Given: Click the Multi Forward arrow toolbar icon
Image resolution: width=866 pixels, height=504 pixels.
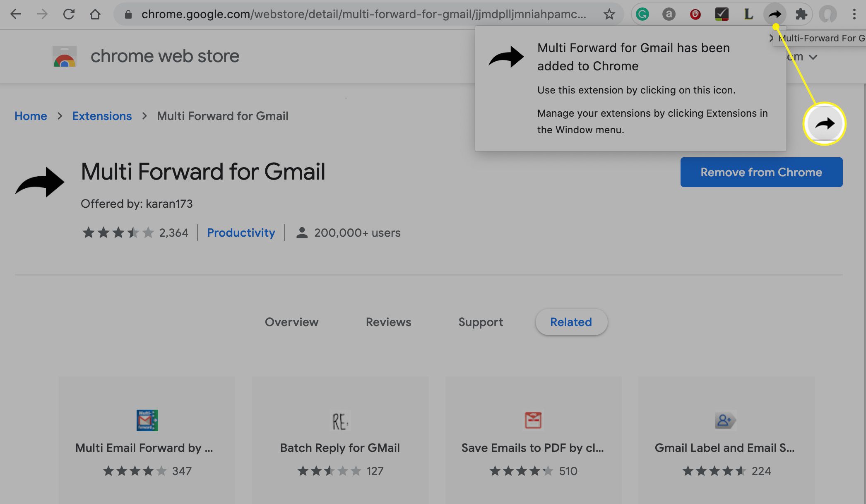Looking at the screenshot, I should (x=775, y=14).
